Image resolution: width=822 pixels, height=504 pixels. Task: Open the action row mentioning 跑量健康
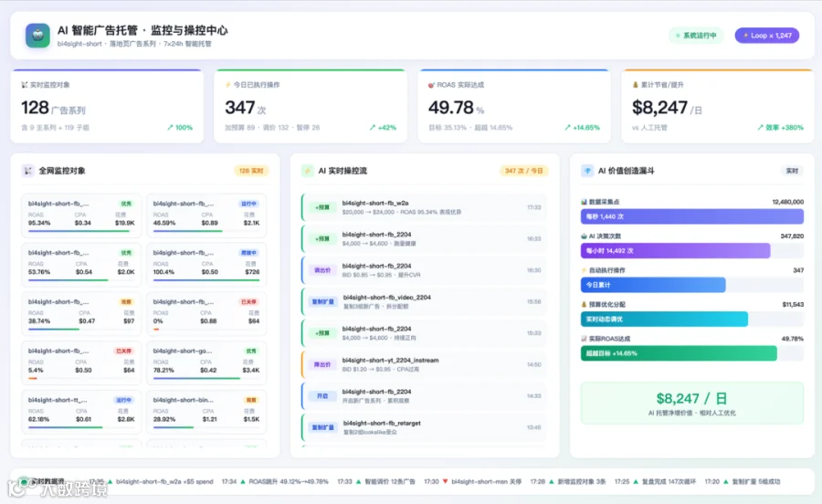424,239
